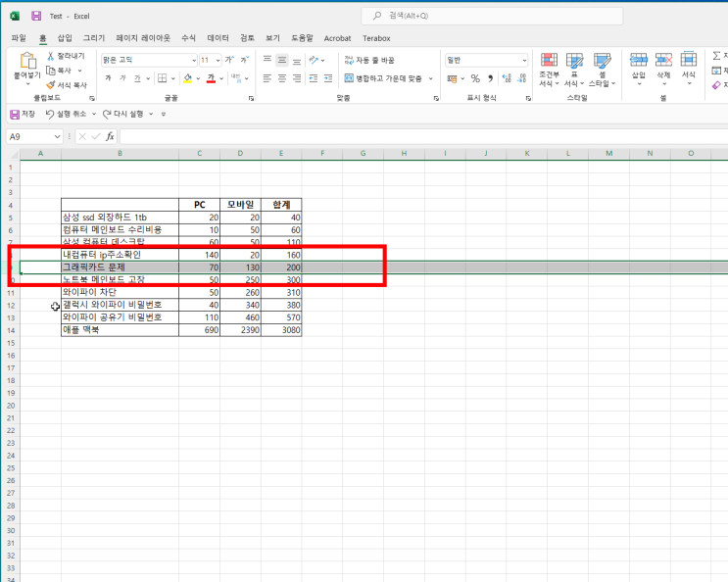
Task: Click the Paste (붙여넣기) clipboard icon
Action: pyautogui.click(x=27, y=61)
